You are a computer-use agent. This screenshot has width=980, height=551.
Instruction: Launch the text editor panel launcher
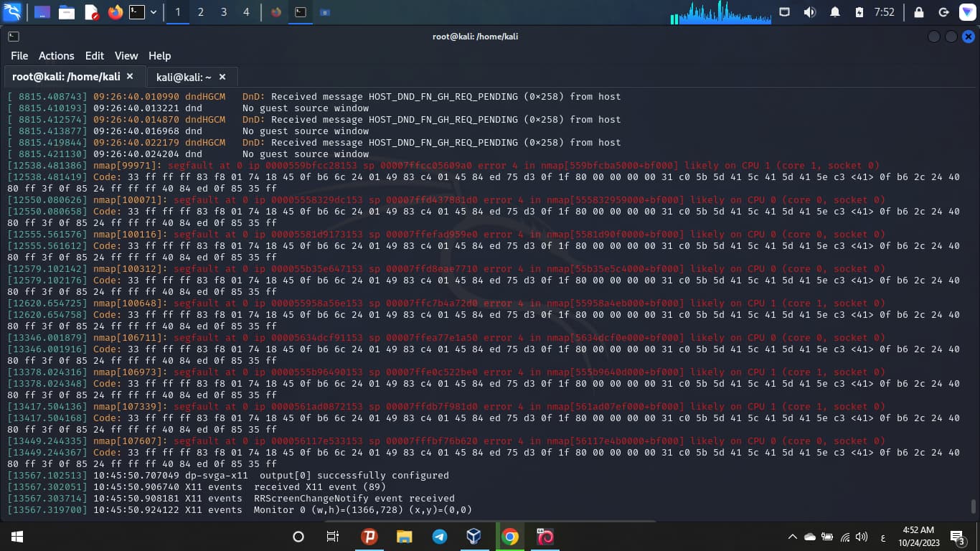point(91,12)
